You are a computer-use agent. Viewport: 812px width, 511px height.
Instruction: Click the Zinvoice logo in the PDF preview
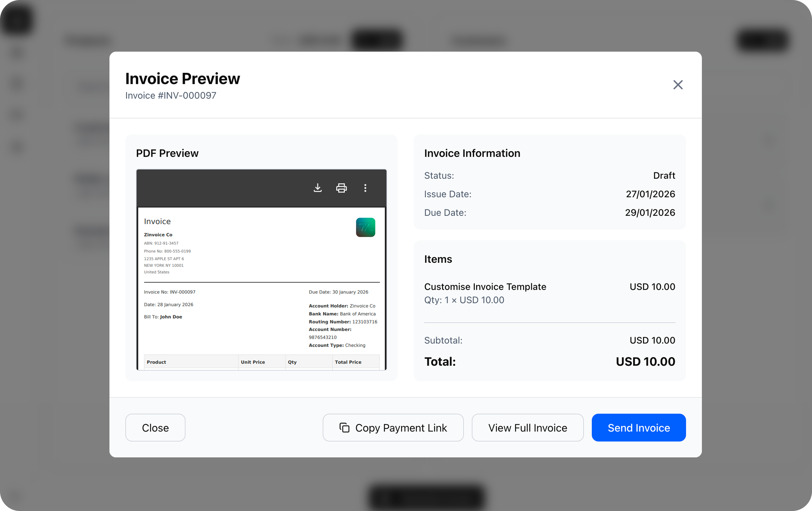(x=365, y=227)
